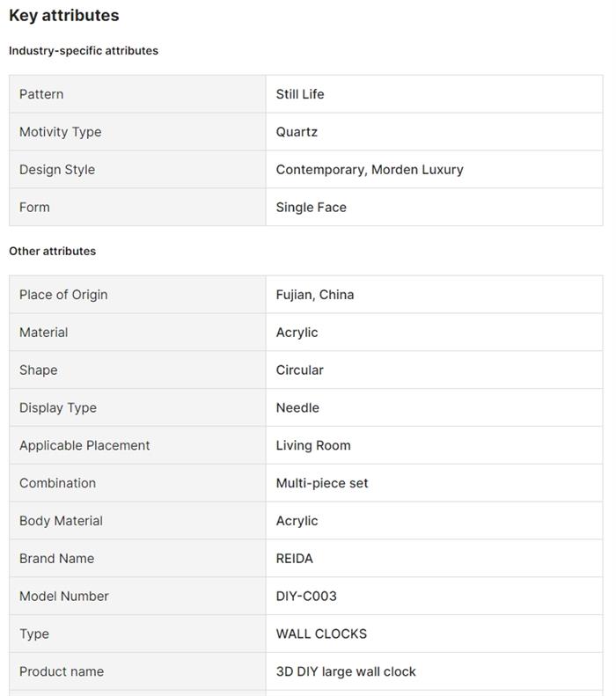Select the 3D DIY large wall clock text

(x=346, y=672)
